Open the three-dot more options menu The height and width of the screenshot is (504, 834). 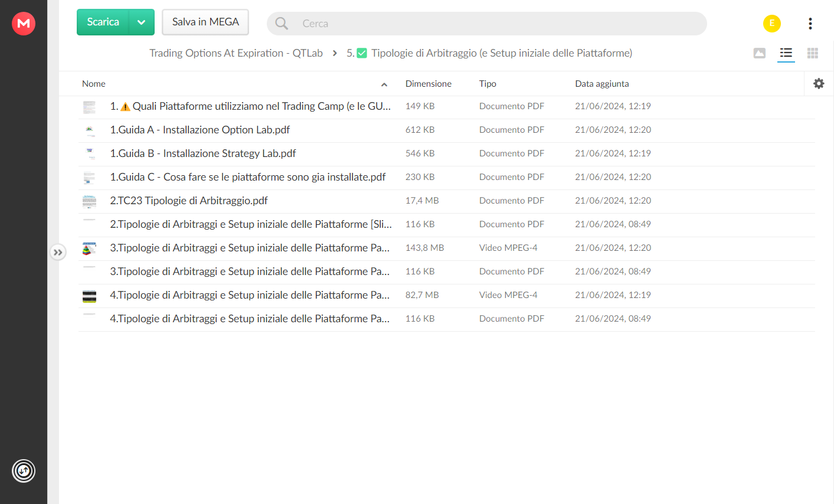(810, 24)
